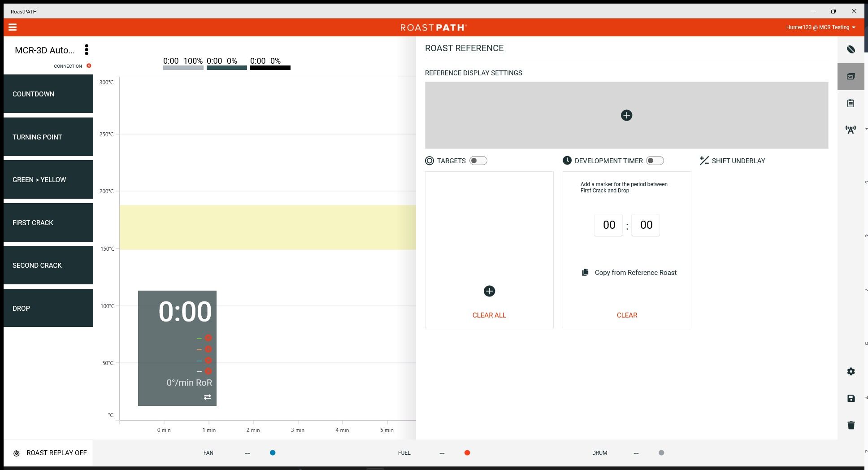Viewport: 868px width, 470px height.
Task: Click Clear in the Development Timer card
Action: 627,315
